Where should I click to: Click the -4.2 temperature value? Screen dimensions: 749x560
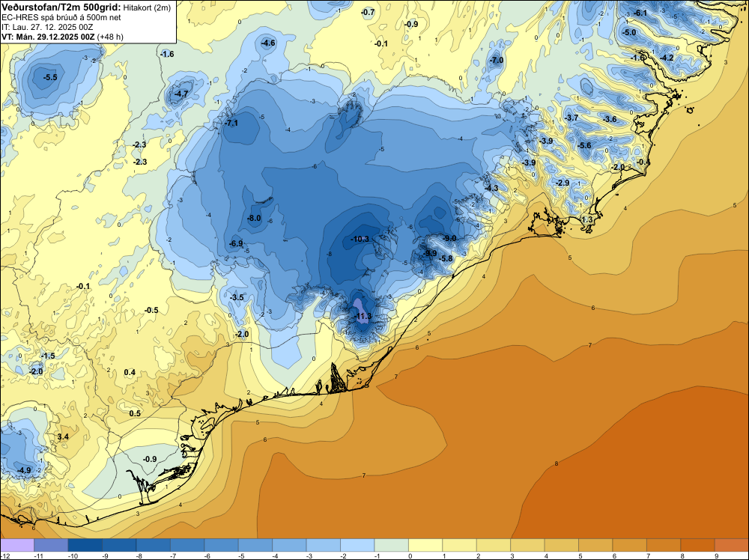[x=667, y=58]
